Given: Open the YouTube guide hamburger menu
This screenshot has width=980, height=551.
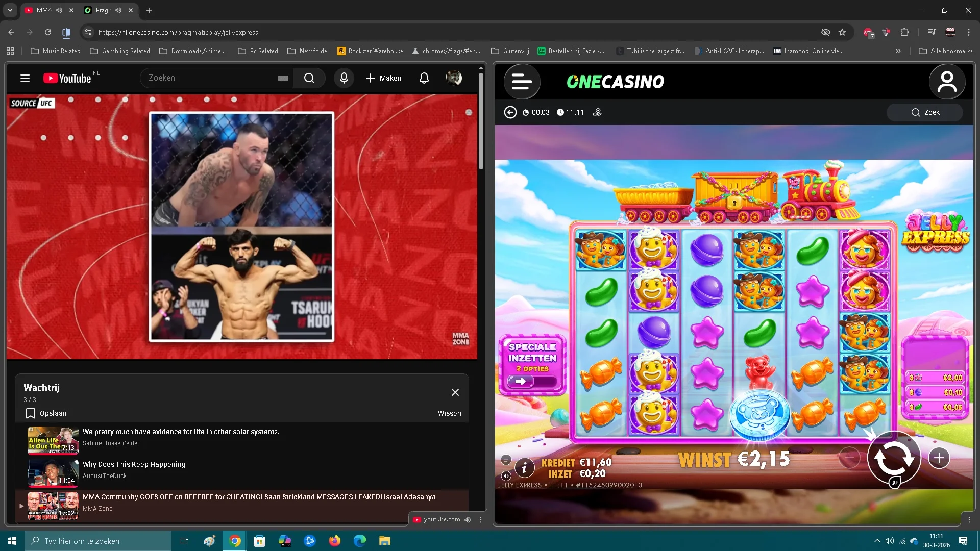Looking at the screenshot, I should point(25,78).
